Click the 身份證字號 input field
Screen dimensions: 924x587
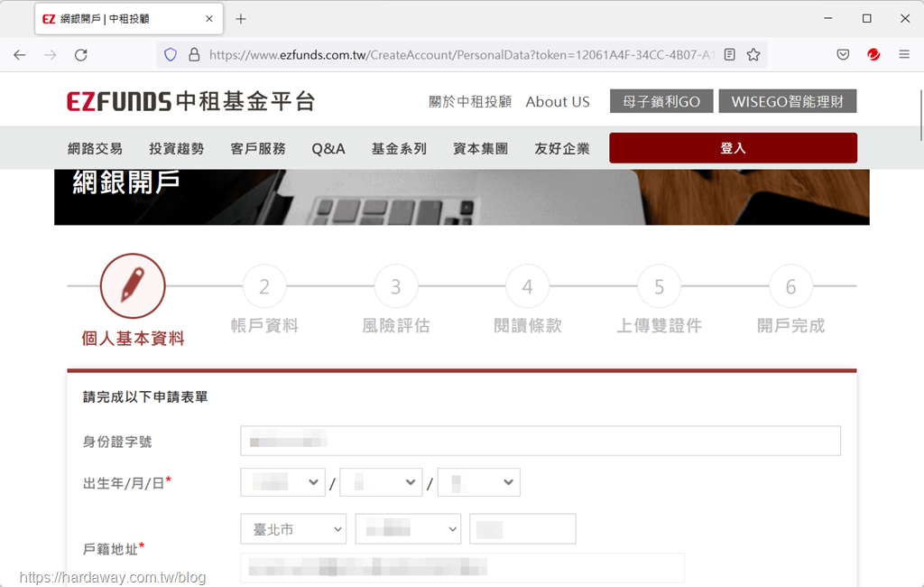pos(541,441)
